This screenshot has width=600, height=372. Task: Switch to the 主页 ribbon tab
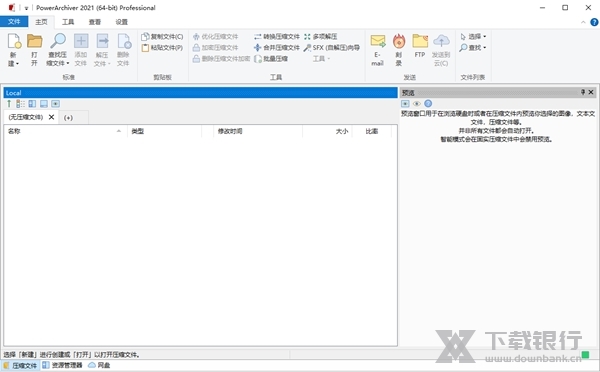(x=41, y=22)
